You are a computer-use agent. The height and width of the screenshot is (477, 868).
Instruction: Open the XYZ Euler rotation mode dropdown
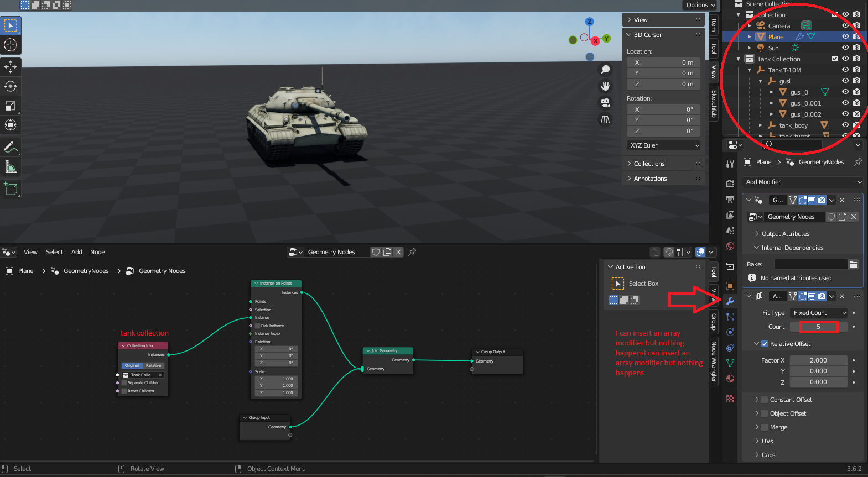pyautogui.click(x=664, y=145)
